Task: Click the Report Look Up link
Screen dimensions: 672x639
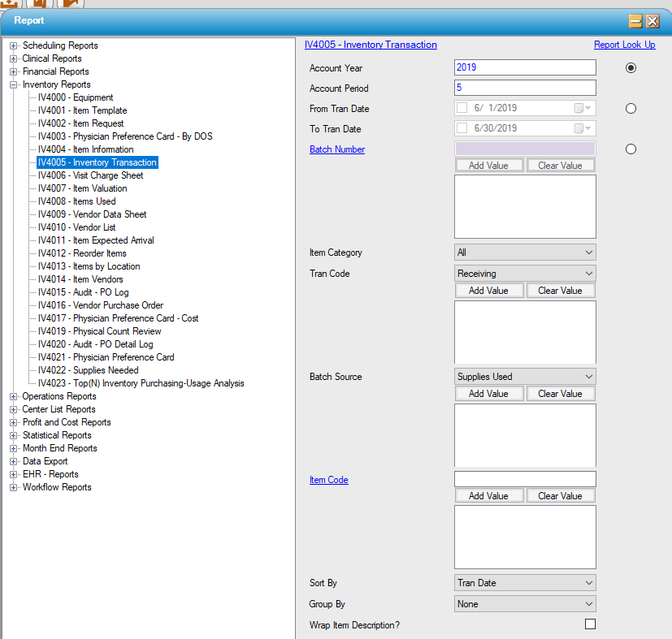Action: 624,45
